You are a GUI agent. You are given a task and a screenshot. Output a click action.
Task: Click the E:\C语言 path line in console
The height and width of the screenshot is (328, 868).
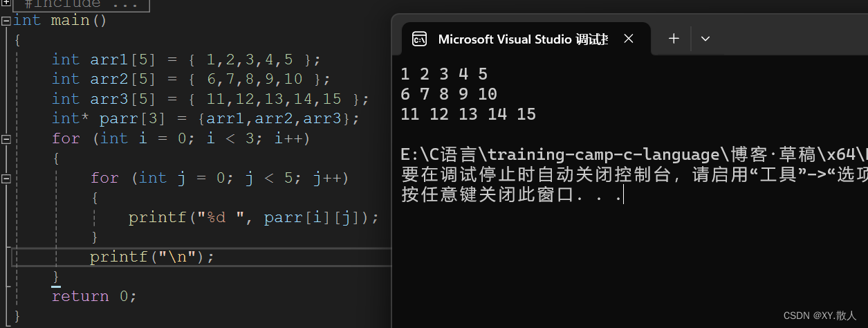634,154
